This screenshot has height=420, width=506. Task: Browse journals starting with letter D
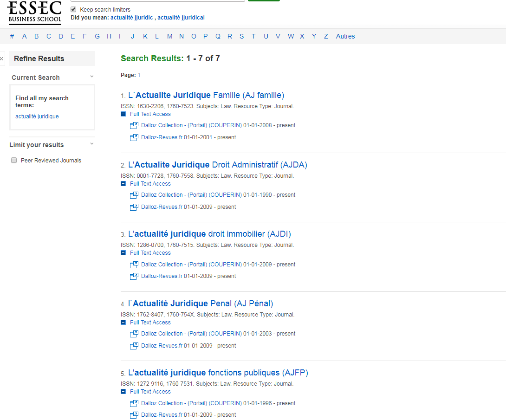[61, 37]
